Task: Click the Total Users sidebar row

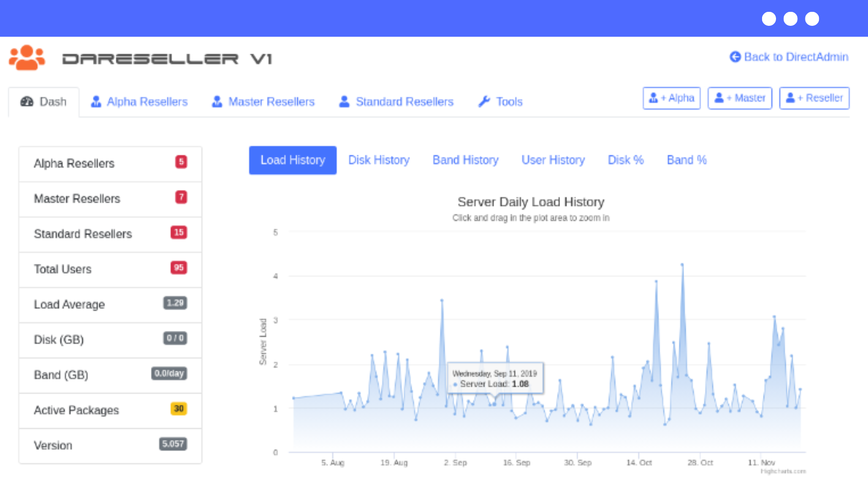Action: point(111,270)
